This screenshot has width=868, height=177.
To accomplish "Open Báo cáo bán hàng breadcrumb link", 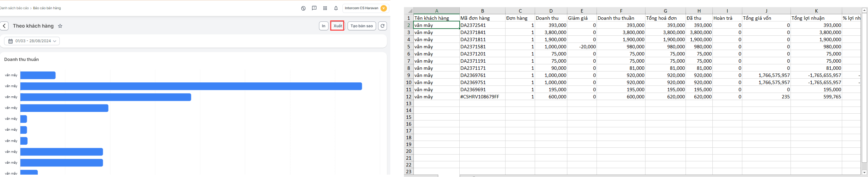I will [x=47, y=8].
